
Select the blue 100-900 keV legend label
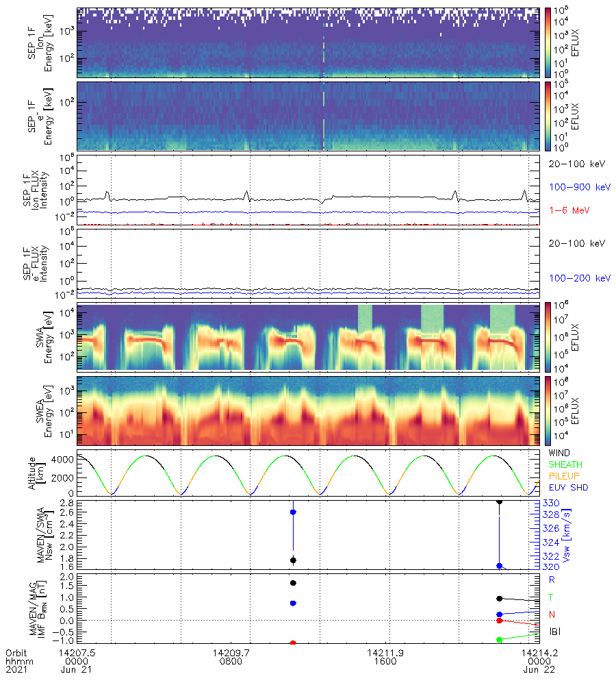(575, 187)
